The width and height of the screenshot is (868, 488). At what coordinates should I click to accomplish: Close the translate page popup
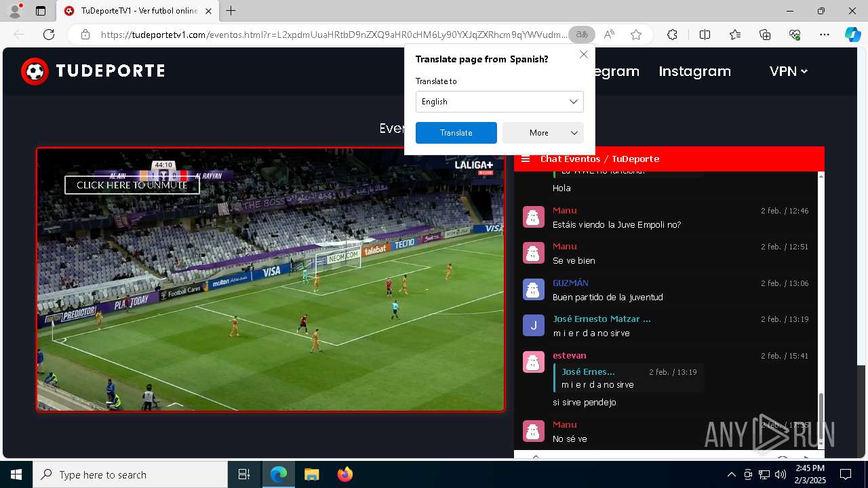[x=583, y=54]
